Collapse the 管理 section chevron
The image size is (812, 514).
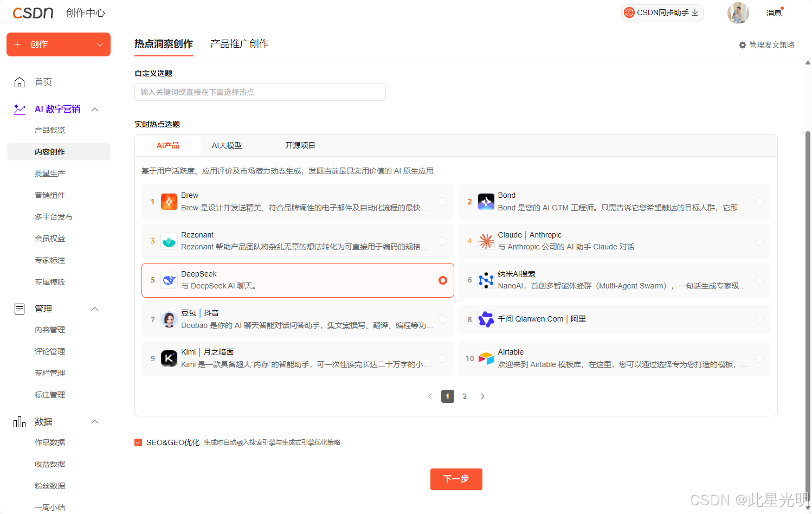95,309
